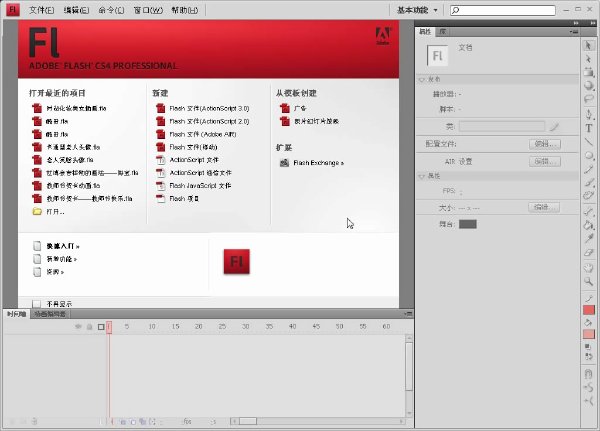Open the 编辑(E) menu
The width and height of the screenshot is (600, 431).
(x=76, y=10)
